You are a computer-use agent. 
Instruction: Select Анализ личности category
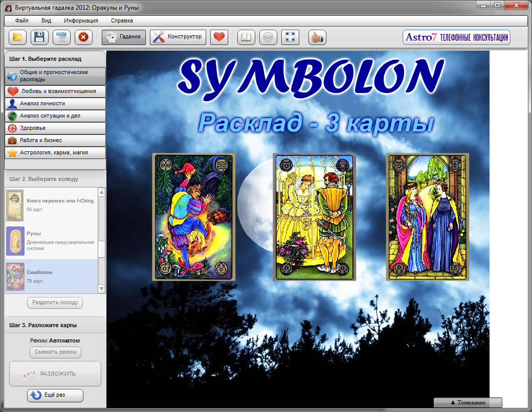click(55, 103)
